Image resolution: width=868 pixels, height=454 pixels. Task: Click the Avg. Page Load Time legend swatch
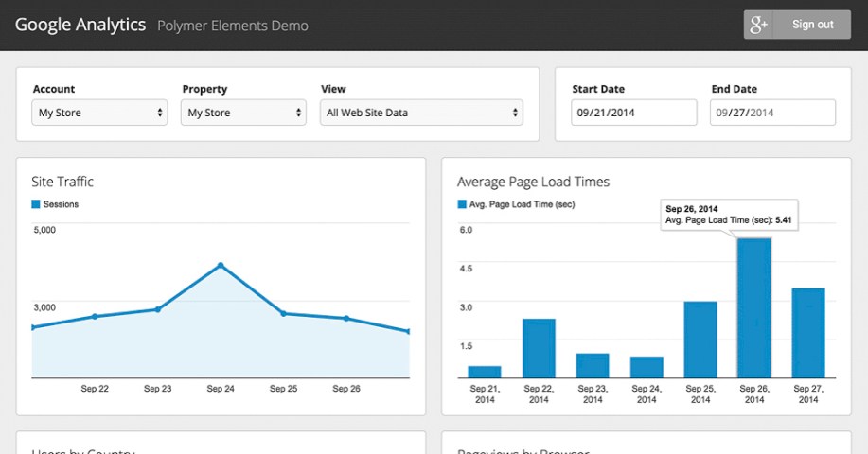[462, 204]
